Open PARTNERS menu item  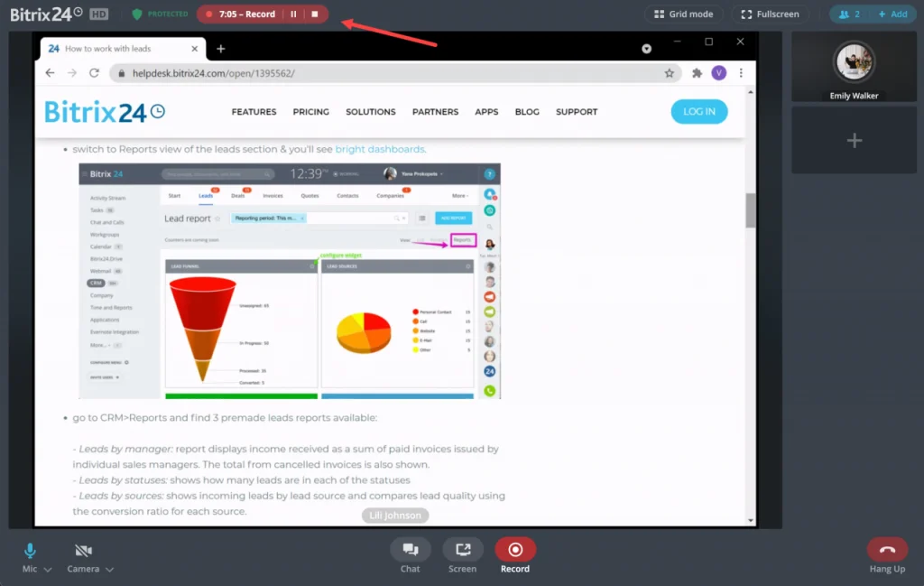tap(435, 112)
